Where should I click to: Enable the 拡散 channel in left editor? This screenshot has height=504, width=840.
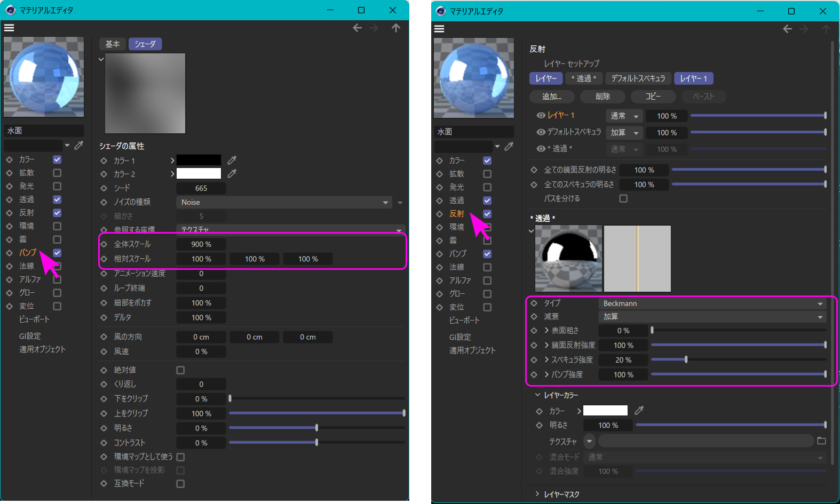click(x=57, y=173)
